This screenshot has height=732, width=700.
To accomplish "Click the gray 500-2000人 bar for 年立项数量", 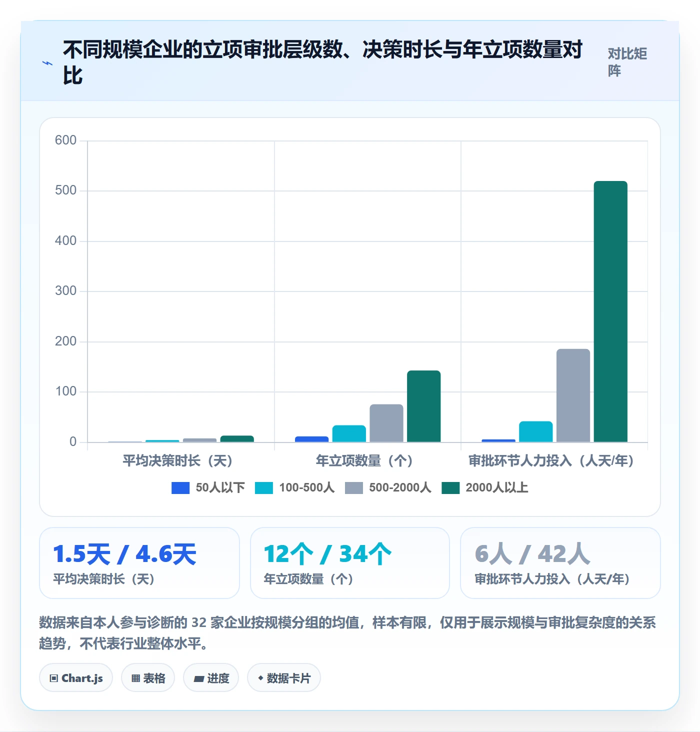I will point(386,423).
